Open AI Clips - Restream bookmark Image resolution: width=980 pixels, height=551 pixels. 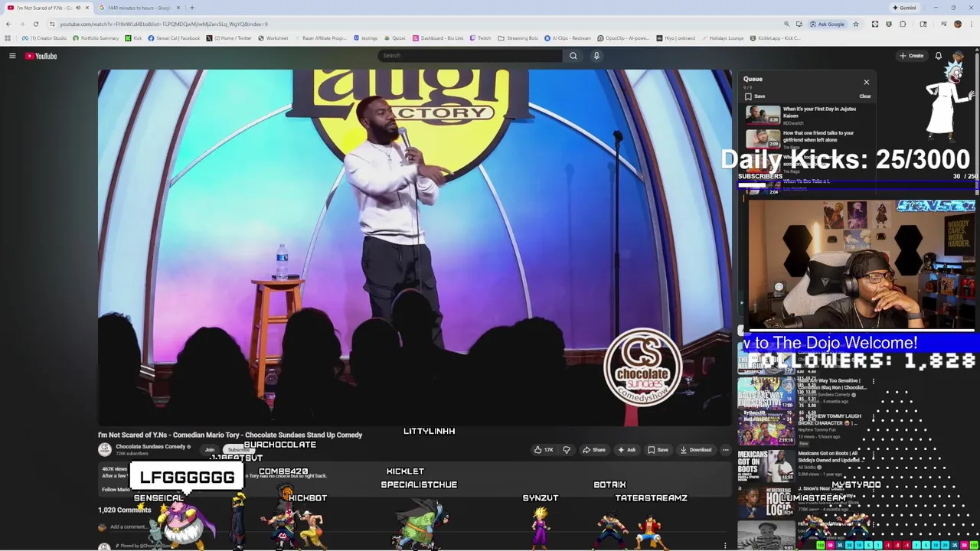click(568, 38)
